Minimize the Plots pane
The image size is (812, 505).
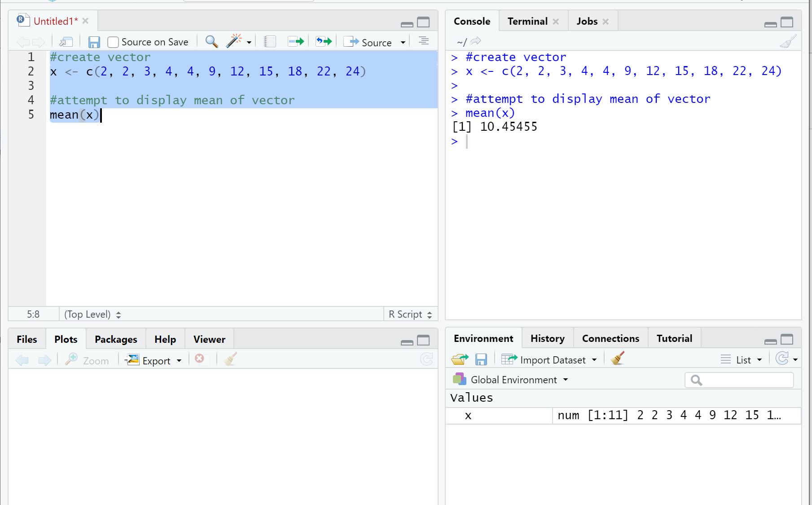[407, 342]
